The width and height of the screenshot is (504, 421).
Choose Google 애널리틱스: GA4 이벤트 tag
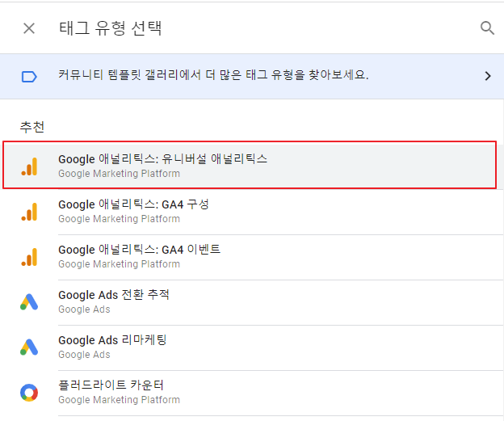[252, 257]
